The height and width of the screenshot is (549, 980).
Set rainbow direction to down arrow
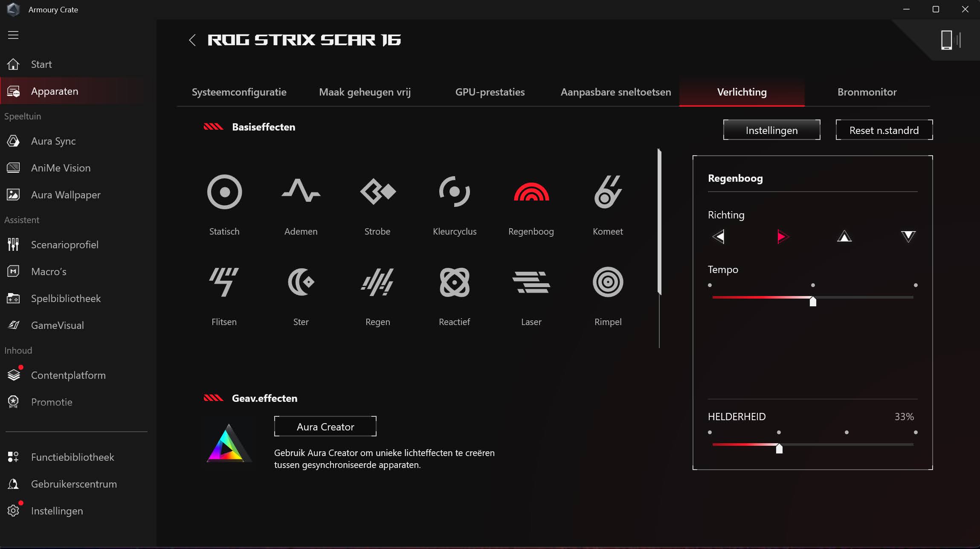coord(908,236)
